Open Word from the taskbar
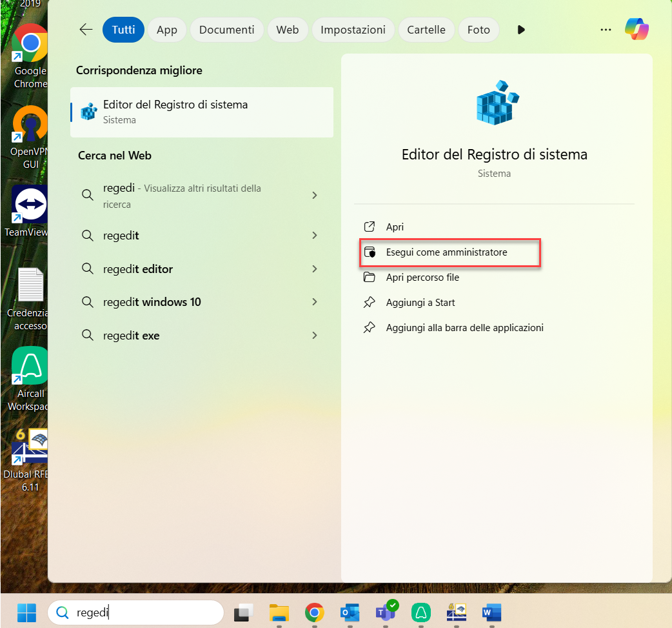The image size is (672, 628). coord(491,613)
